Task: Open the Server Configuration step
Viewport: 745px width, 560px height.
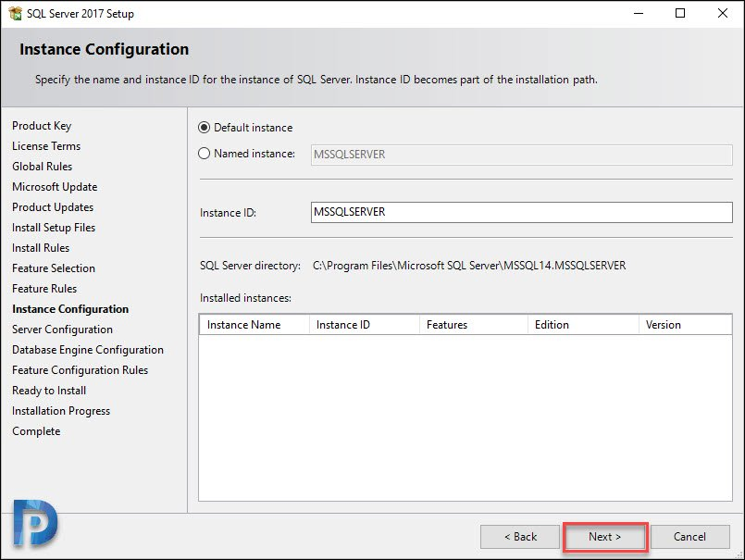Action: 62,330
